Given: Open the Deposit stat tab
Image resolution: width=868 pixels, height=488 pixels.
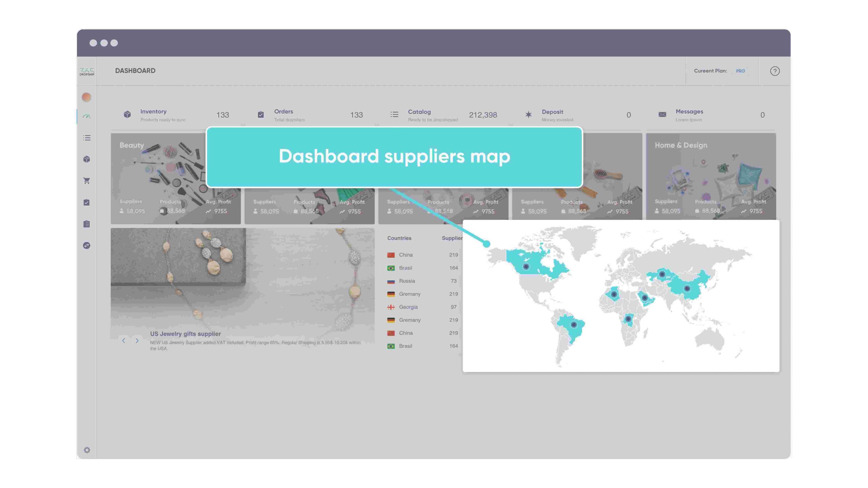Looking at the screenshot, I should point(577,115).
